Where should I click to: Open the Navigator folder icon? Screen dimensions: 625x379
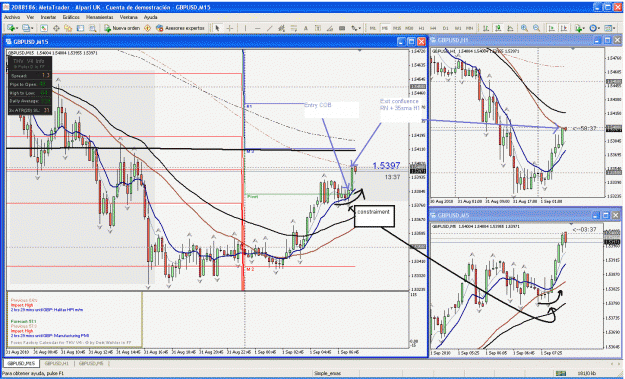[68, 28]
